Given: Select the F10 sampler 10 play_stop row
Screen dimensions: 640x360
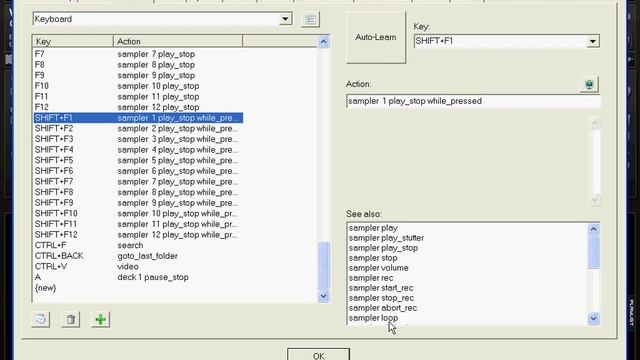Looking at the screenshot, I should (x=138, y=86).
